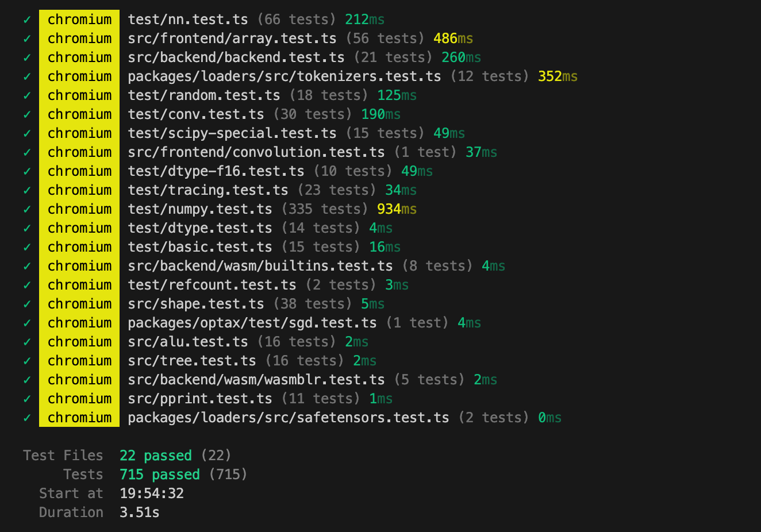Click the checkmark for safetensors.test.ts row
The image size is (761, 532).
[27, 418]
